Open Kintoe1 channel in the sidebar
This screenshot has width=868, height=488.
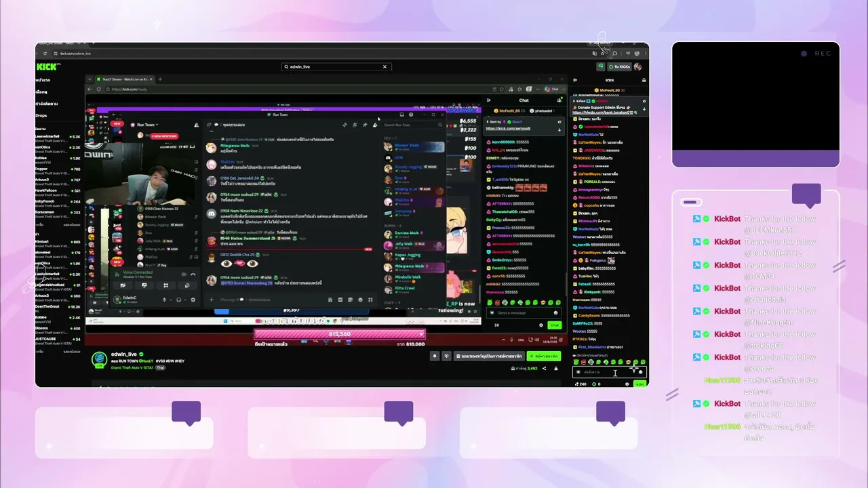point(58,243)
